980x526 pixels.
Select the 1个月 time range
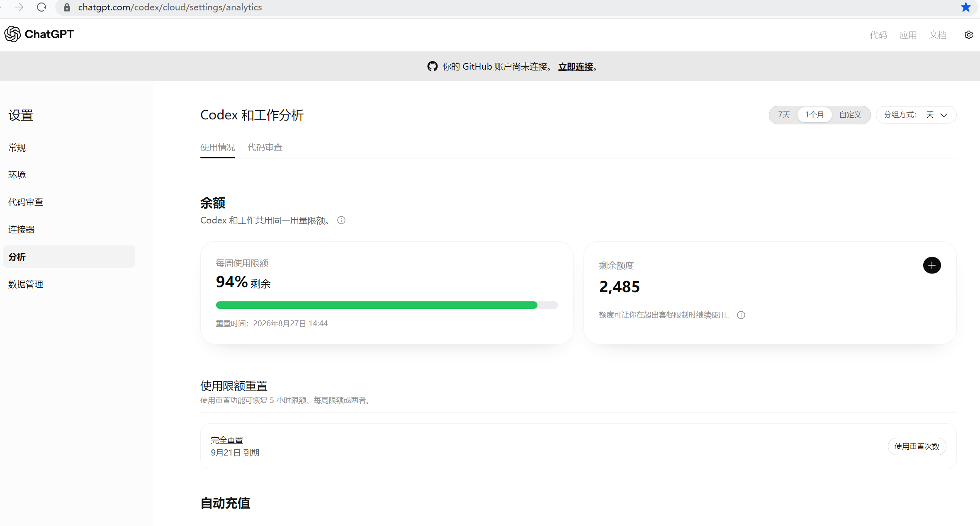pyautogui.click(x=815, y=115)
